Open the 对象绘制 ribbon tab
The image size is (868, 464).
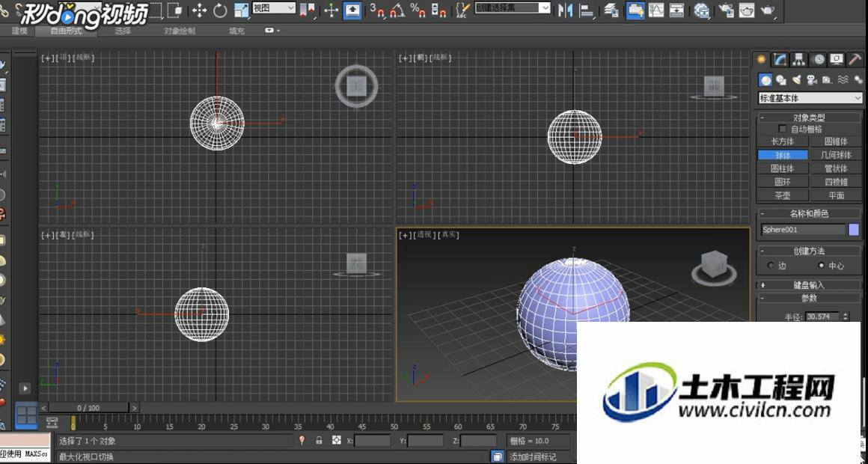tap(180, 31)
